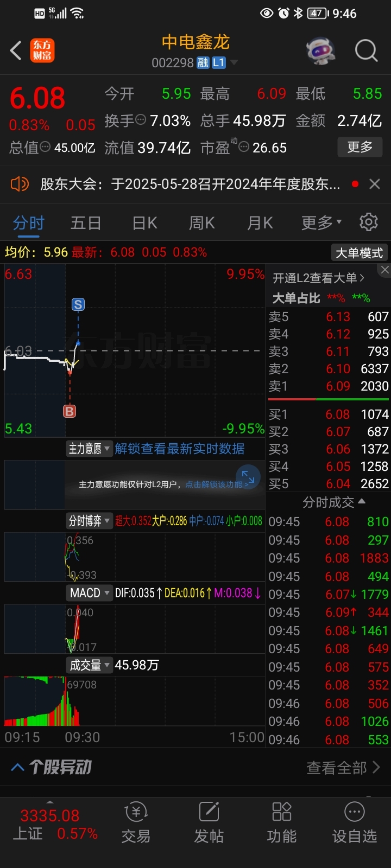Open search with the magnifier icon
391x868 pixels.
point(366,51)
